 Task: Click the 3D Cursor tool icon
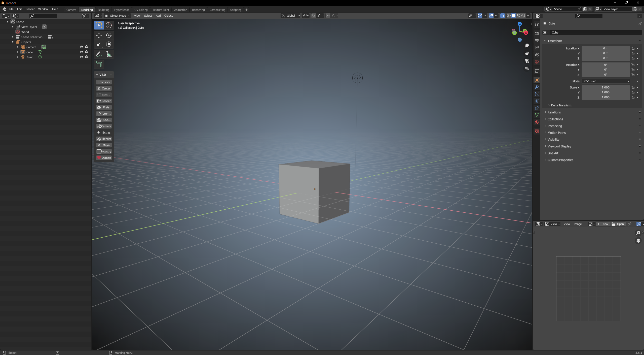109,25
